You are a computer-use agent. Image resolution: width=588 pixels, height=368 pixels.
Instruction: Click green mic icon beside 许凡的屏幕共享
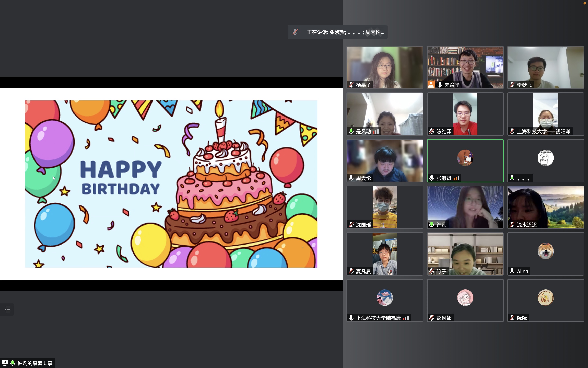coord(13,363)
